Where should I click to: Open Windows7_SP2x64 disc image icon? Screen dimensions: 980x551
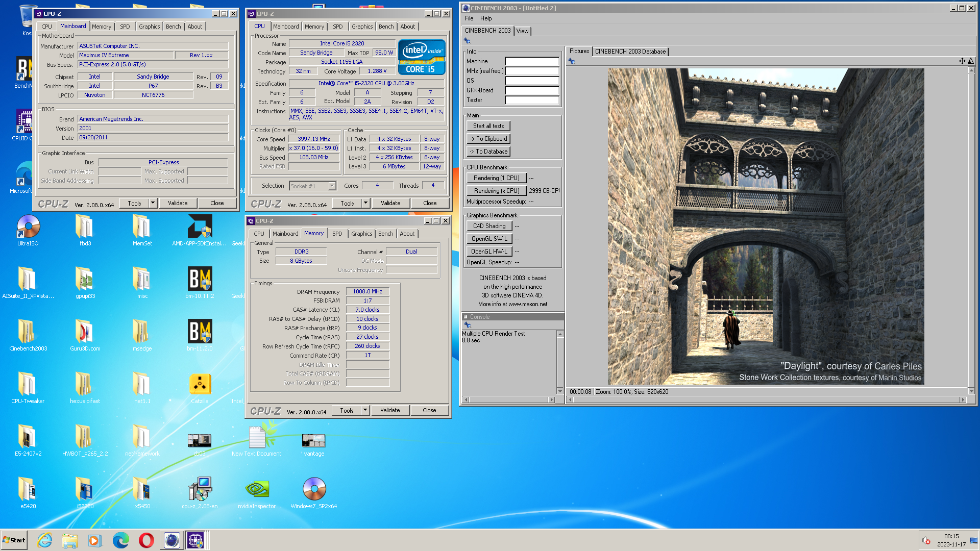314,493
